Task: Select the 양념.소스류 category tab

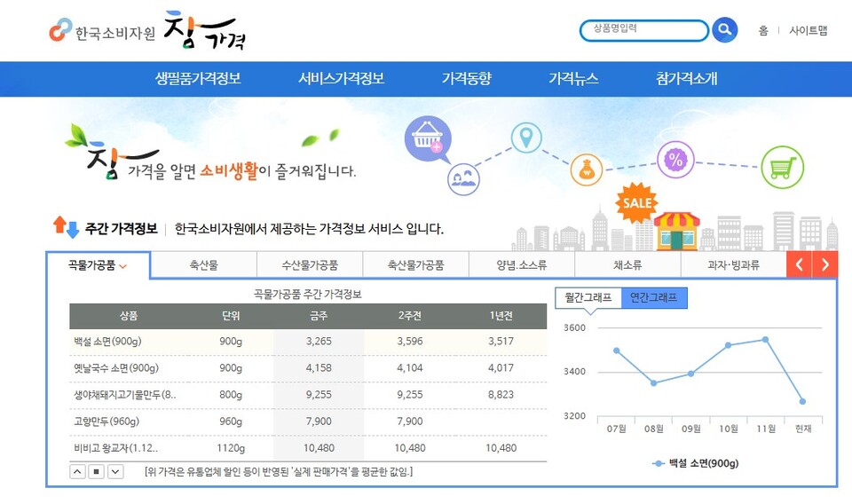Action: click(522, 265)
